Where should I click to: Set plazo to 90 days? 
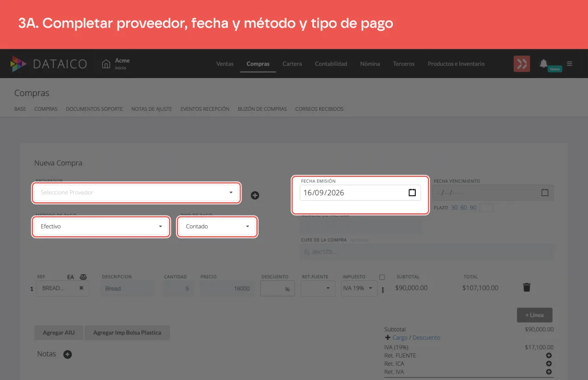pyautogui.click(x=473, y=208)
